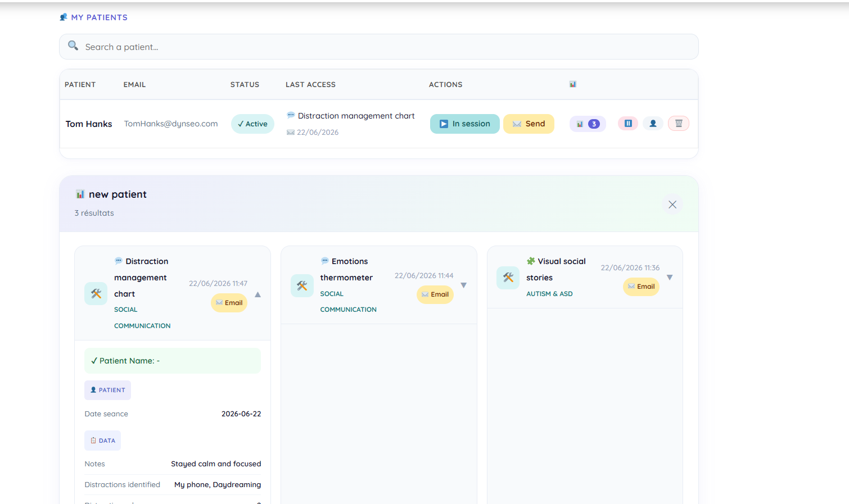Email the Visual social stories result
Image resolution: width=849 pixels, height=504 pixels.
(x=641, y=287)
